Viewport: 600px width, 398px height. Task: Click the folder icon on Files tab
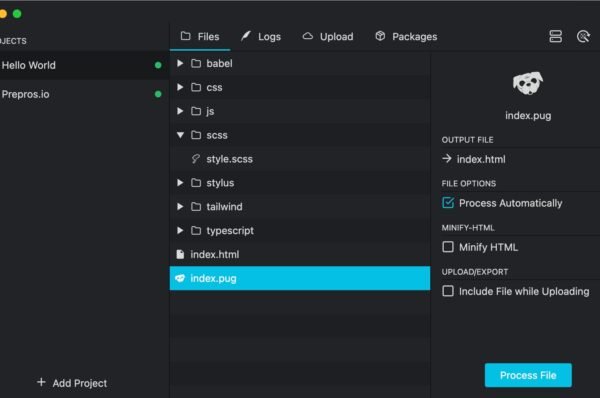[x=186, y=36]
